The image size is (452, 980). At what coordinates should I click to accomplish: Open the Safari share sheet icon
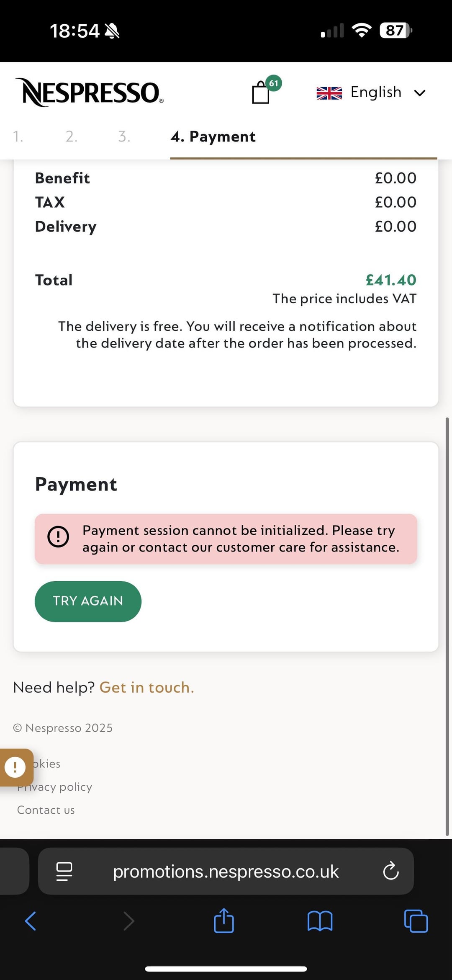tap(224, 920)
